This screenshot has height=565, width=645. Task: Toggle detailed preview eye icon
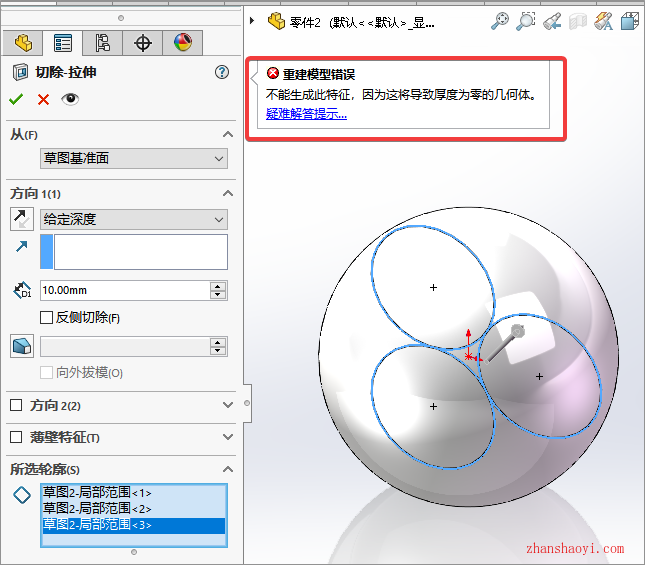click(x=70, y=99)
